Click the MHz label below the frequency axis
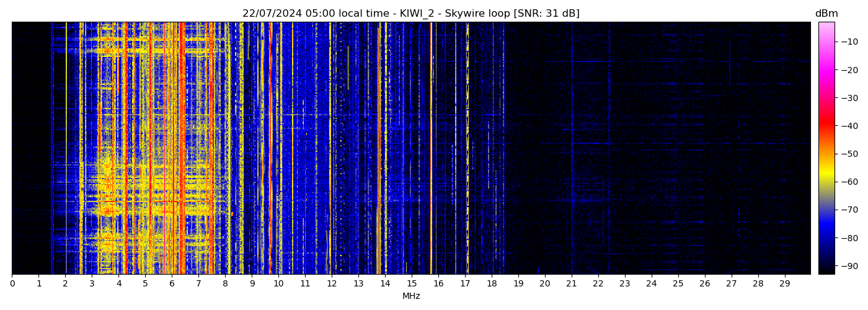This screenshot has height=310, width=868. coord(411,296)
